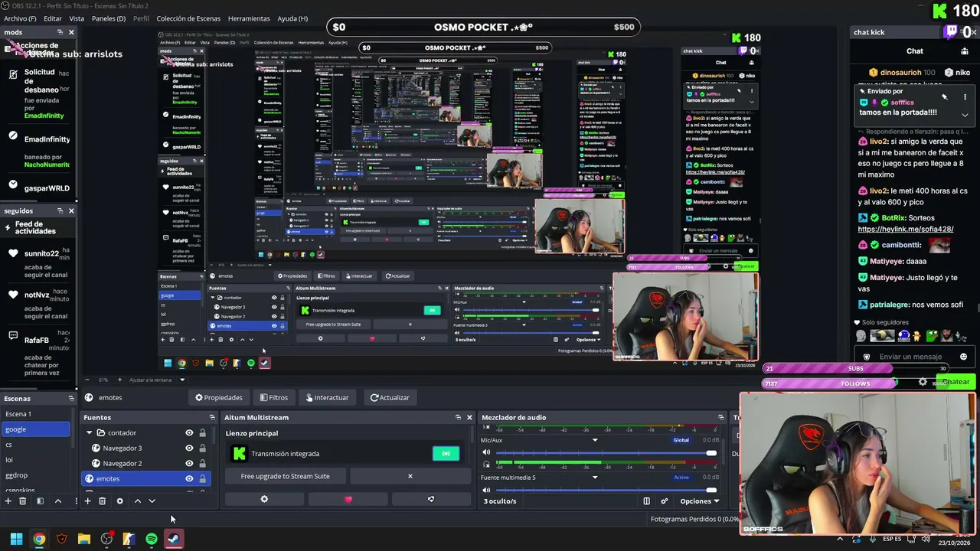Collapse the contador group in Fuentes
This screenshot has height=551, width=980.
click(x=89, y=432)
